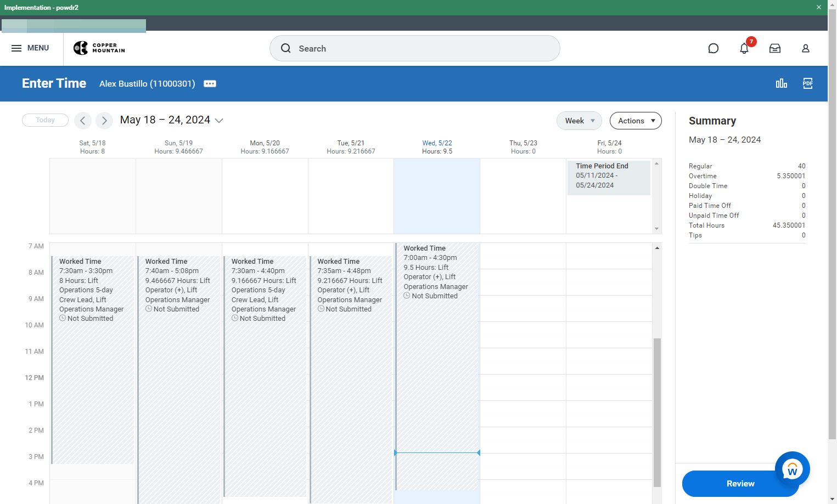Click the bar chart icon in header
The height and width of the screenshot is (504, 837).
782,83
